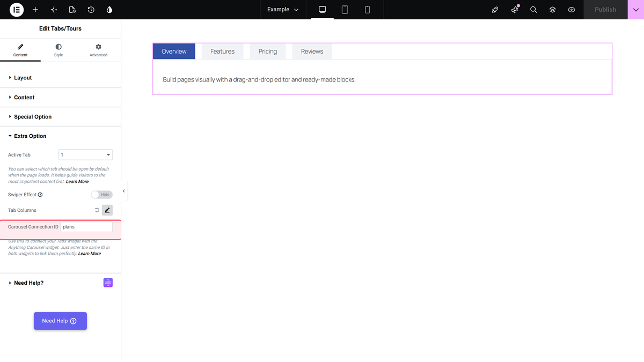Screen dimensions: 644x362
Task: Click the plus Add Element icon
Action: 35,10
